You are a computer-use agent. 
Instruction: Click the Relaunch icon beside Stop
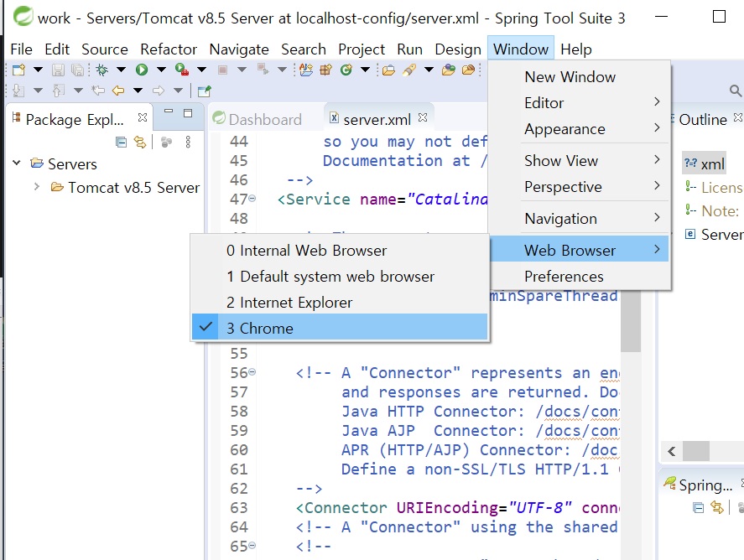(263, 70)
